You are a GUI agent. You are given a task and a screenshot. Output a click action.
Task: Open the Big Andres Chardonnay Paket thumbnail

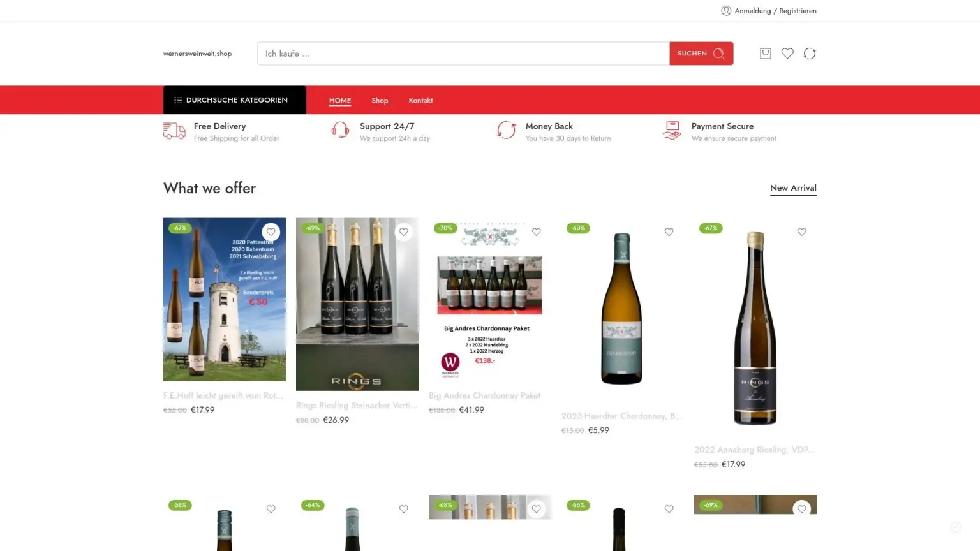pos(489,300)
